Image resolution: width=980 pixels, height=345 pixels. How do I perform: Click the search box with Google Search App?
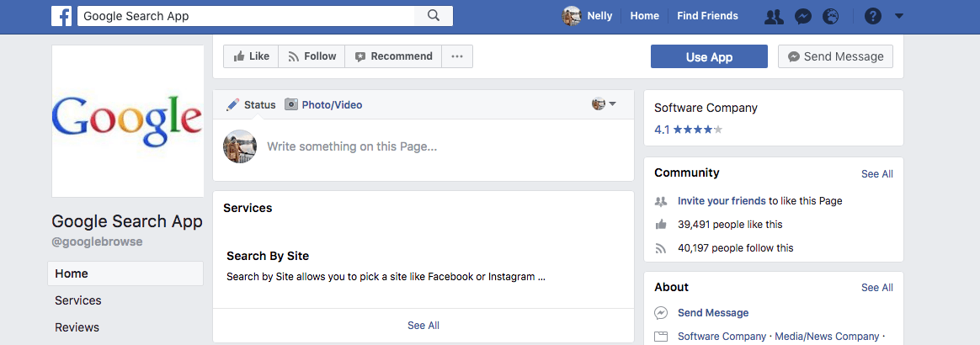click(246, 16)
